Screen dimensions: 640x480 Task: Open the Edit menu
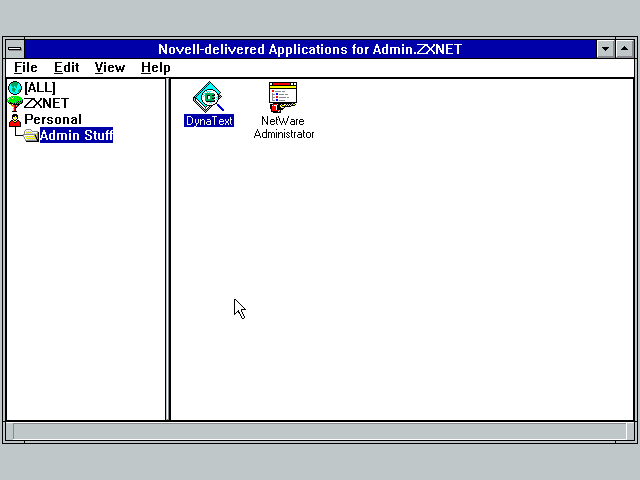pyautogui.click(x=67, y=67)
